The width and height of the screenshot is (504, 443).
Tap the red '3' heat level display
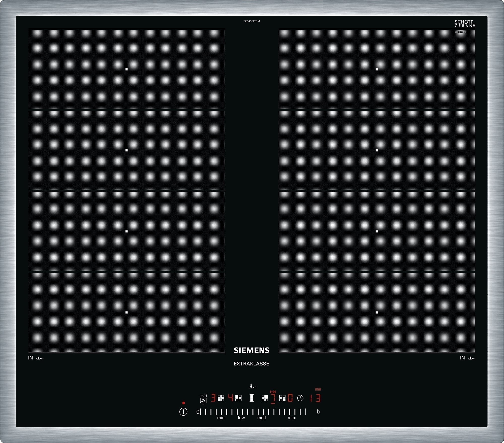(213, 398)
